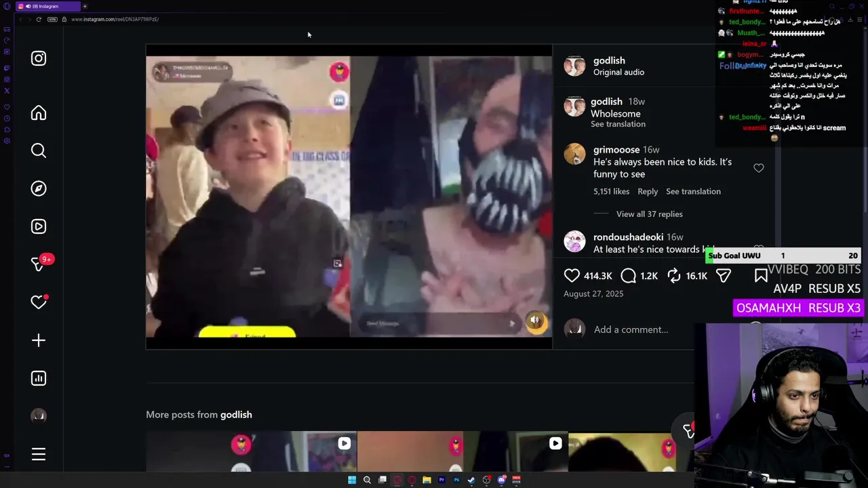Click the Sub Goal UWU progress bar
Screen dimensions: 868x488
783,256
